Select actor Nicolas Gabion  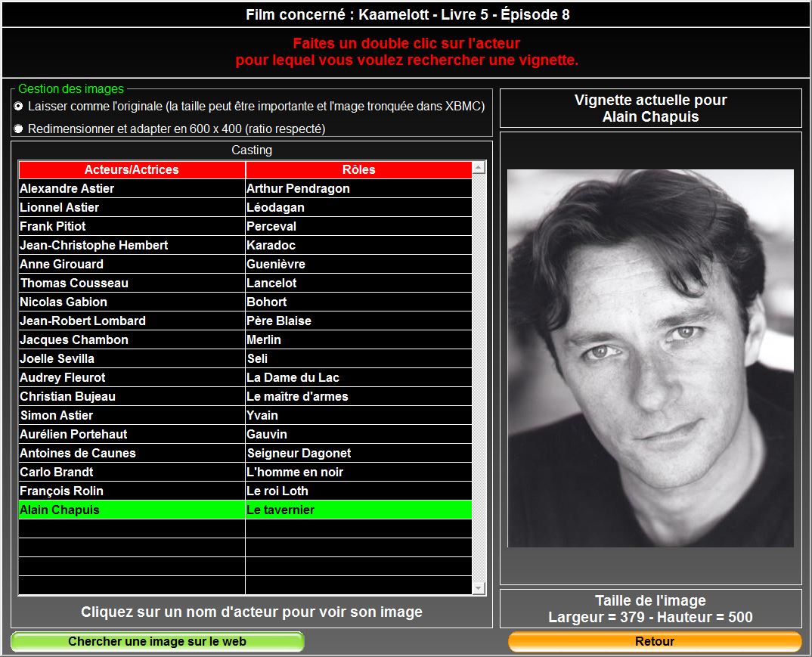132,302
